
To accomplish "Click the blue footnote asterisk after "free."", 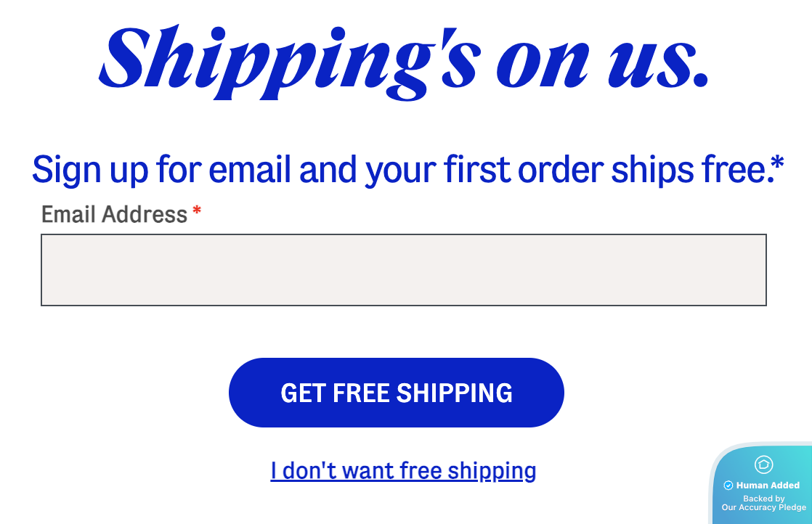I will pyautogui.click(x=777, y=163).
